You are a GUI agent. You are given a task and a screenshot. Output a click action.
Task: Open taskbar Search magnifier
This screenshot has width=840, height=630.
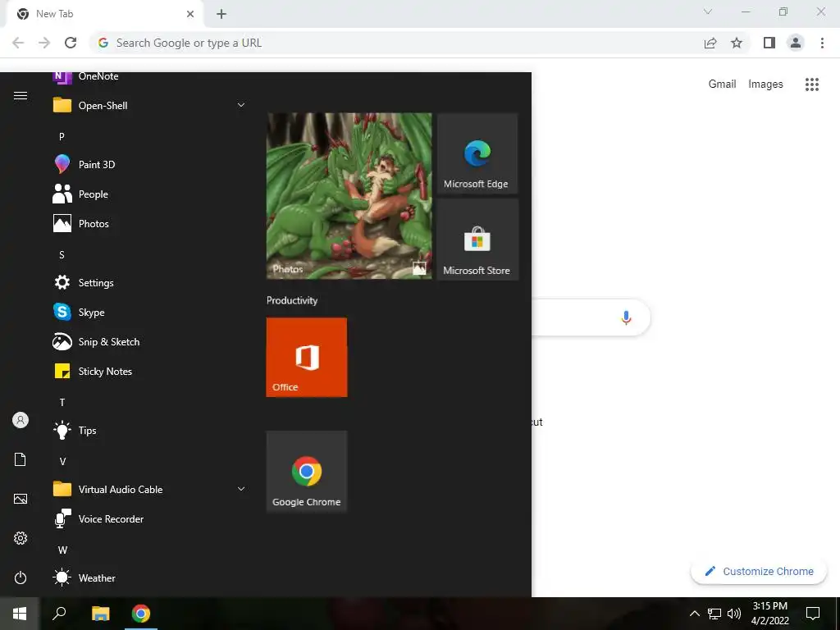pyautogui.click(x=59, y=614)
